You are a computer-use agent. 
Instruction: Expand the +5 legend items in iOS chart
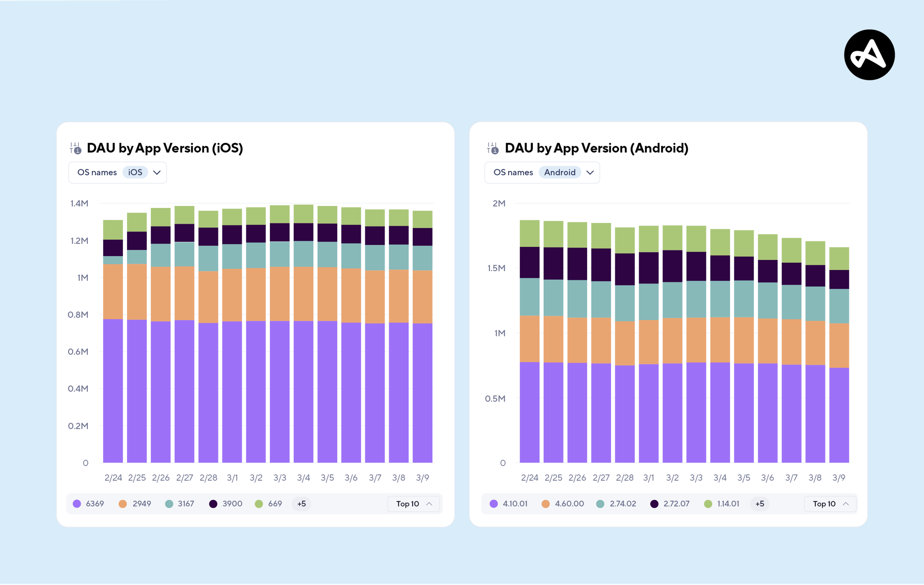(x=301, y=503)
